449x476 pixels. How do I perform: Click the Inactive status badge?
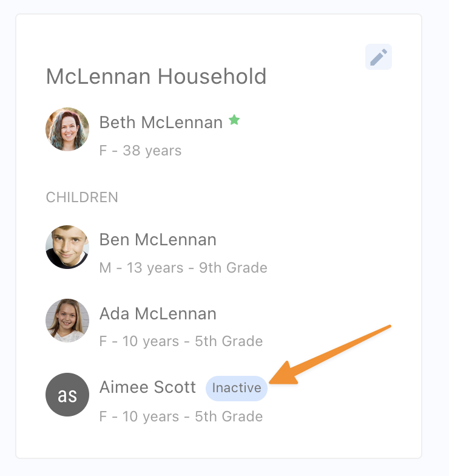237,388
